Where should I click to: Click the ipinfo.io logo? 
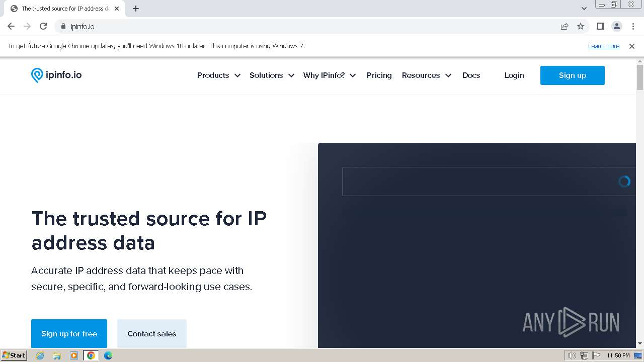[56, 75]
